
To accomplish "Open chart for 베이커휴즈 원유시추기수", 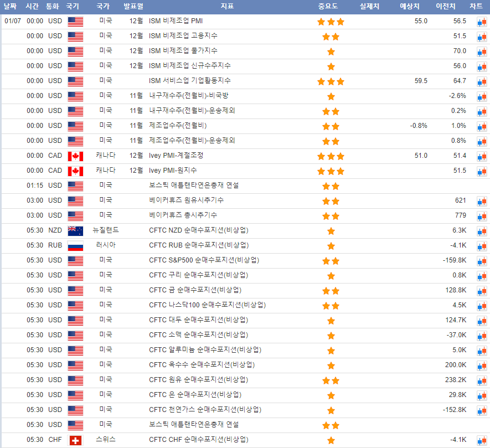I will (x=482, y=201).
